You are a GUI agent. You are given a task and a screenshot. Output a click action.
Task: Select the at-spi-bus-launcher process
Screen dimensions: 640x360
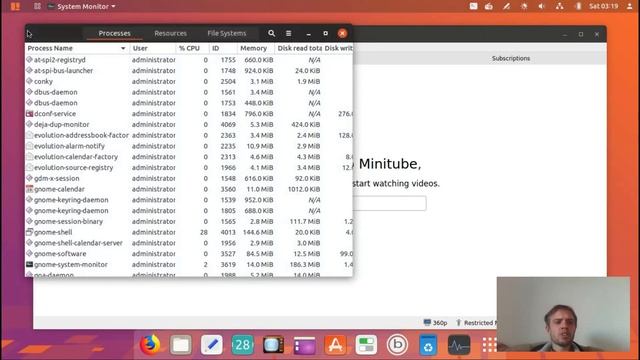(x=189, y=71)
